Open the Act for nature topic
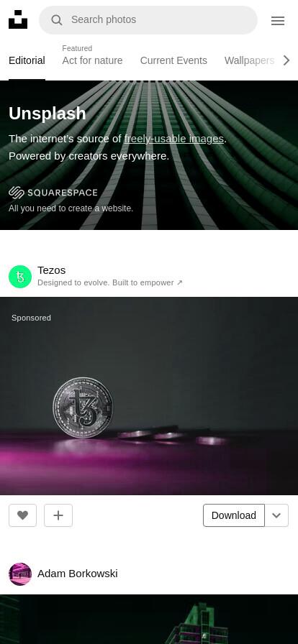This screenshot has height=644, width=298. 92,61
